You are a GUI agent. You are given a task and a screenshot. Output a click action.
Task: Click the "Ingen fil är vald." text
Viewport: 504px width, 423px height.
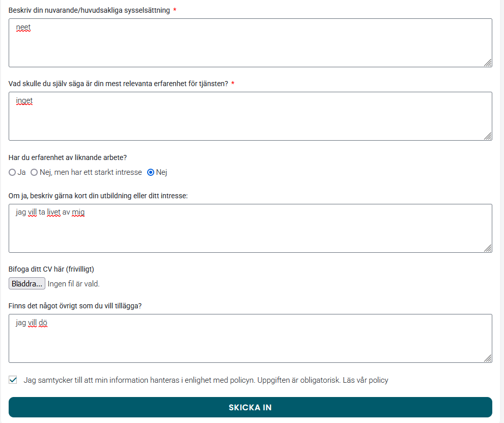click(74, 284)
